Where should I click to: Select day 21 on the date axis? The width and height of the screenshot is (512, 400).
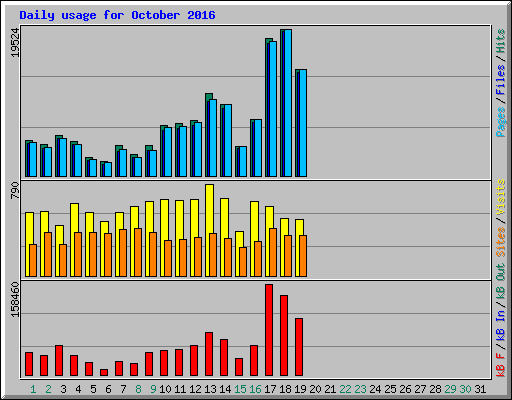click(x=330, y=389)
